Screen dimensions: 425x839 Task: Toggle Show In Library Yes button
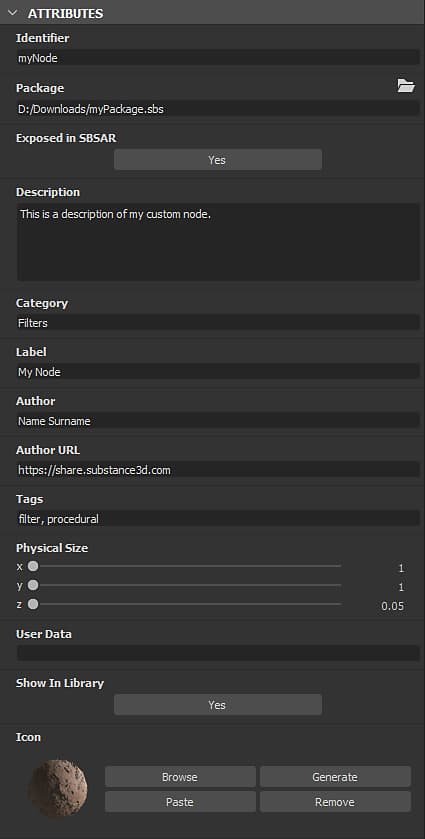[218, 705]
